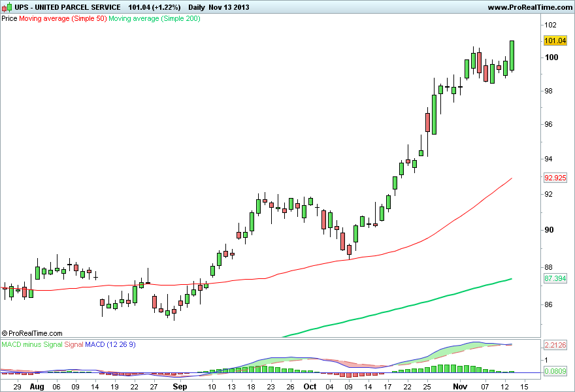
Task: Click the 'Moving average (Simple 50)' legend label
Action: 63,18
